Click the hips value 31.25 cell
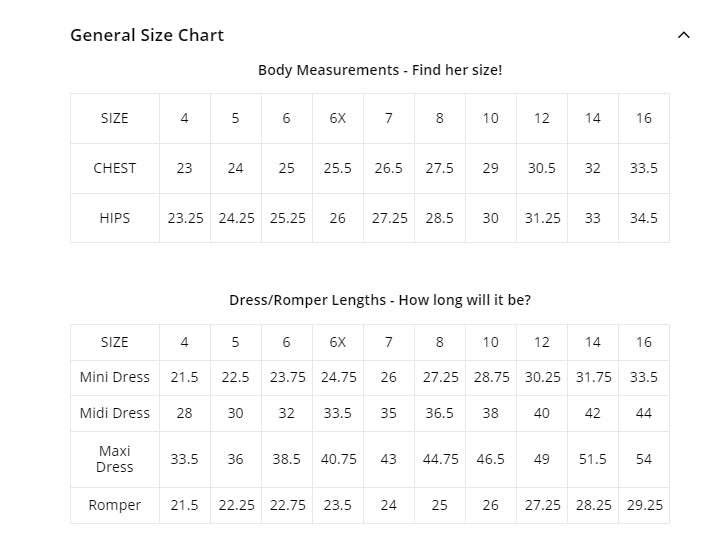 pos(542,218)
